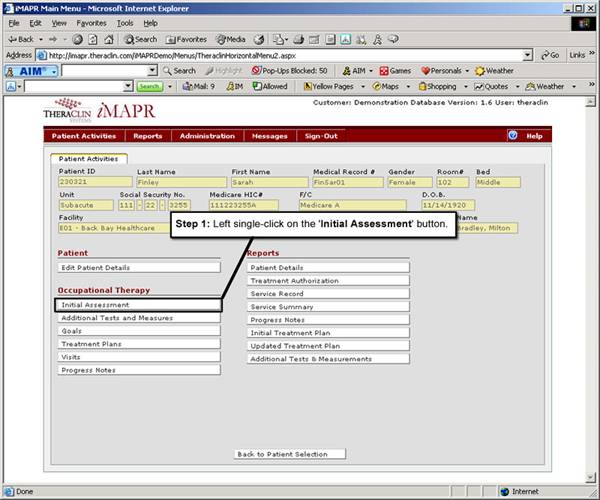Click Edit Patient Details button

[139, 267]
